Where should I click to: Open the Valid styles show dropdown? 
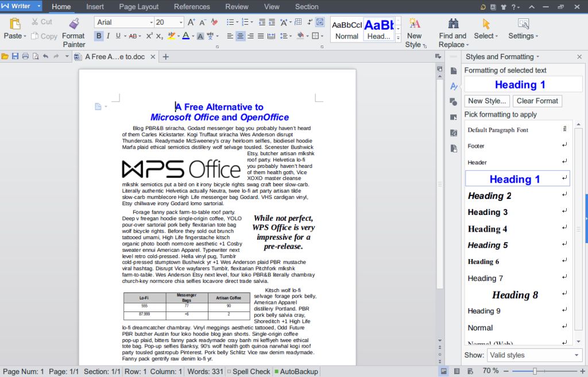[x=534, y=355]
